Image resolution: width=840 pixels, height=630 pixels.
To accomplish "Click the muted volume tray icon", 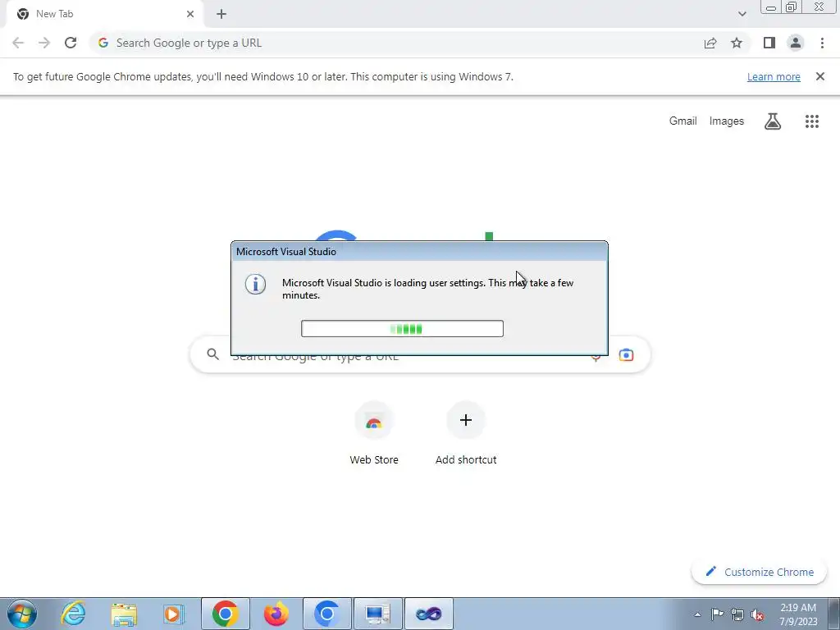I will (x=757, y=614).
